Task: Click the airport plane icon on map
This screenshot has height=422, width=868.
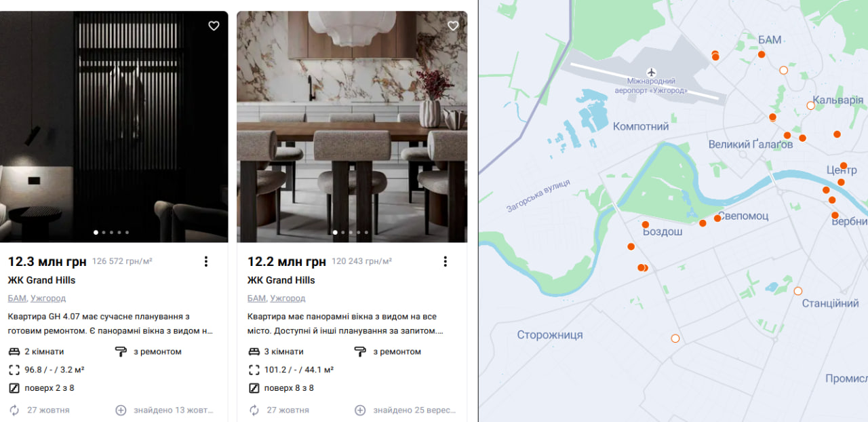Action: coord(652,72)
